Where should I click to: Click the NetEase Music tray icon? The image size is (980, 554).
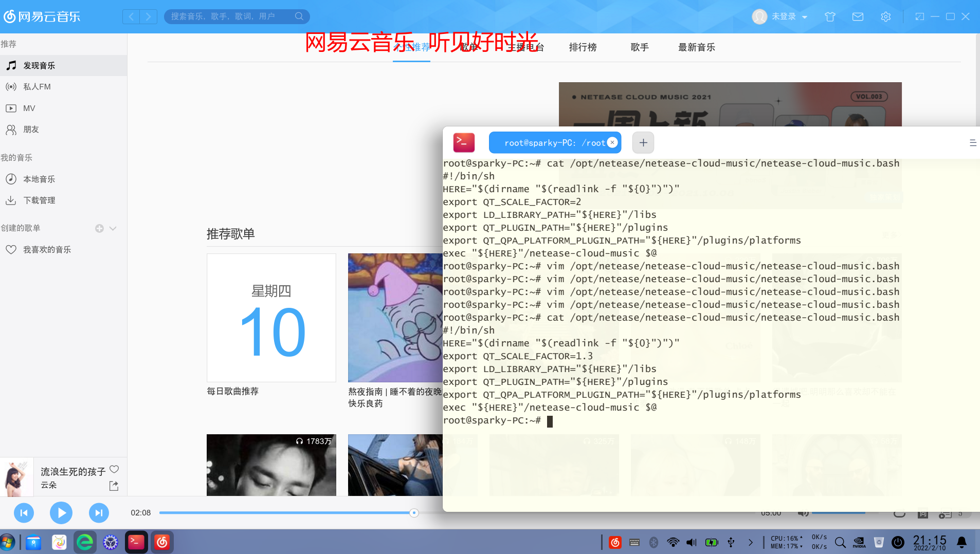point(615,542)
